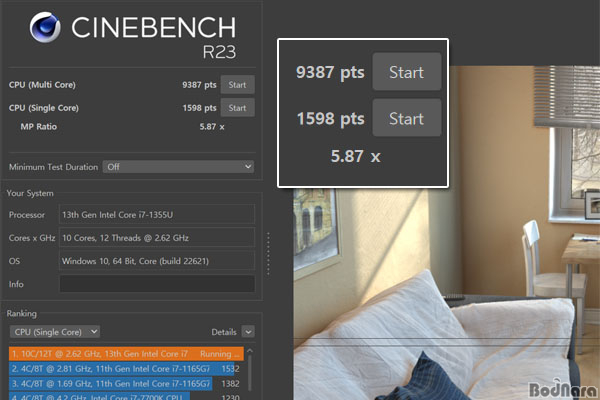Image resolution: width=600 pixels, height=400 pixels.
Task: Click the MP Ratio label
Action: pyautogui.click(x=39, y=127)
